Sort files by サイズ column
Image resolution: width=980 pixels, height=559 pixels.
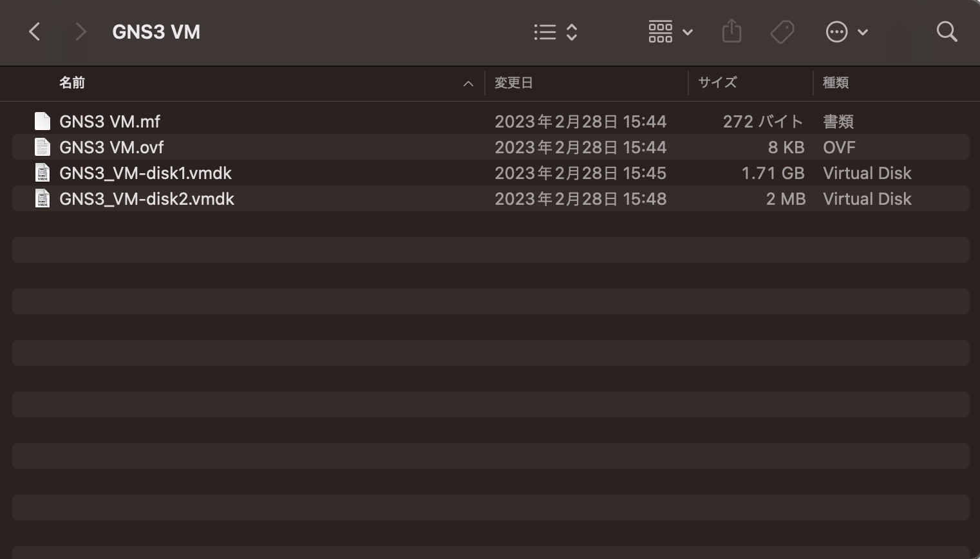click(x=717, y=82)
